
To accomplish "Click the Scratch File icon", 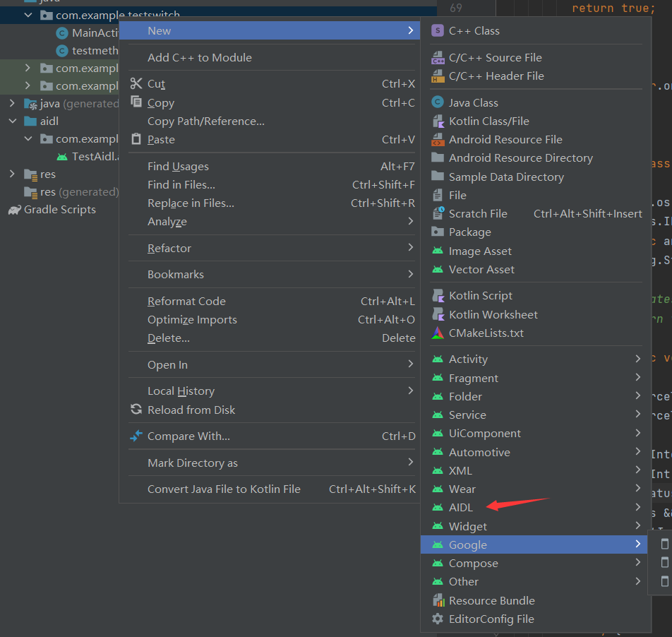I will coord(438,213).
